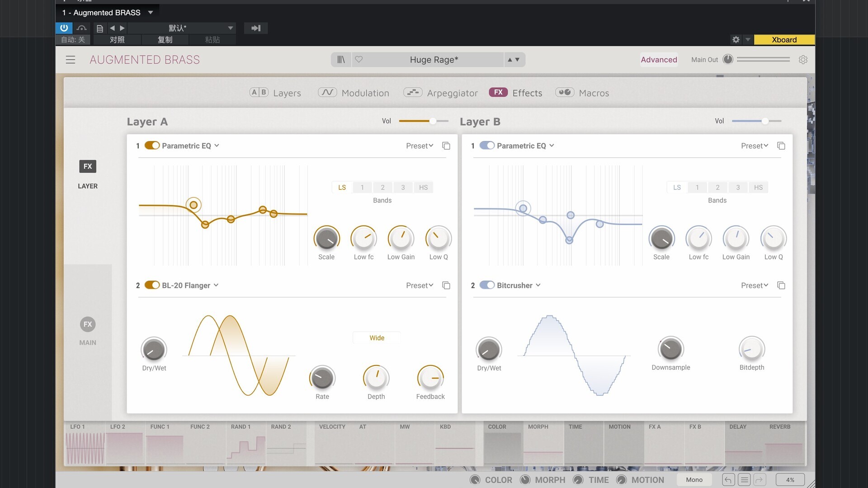Click the 4% CPU meter button

pyautogui.click(x=790, y=480)
